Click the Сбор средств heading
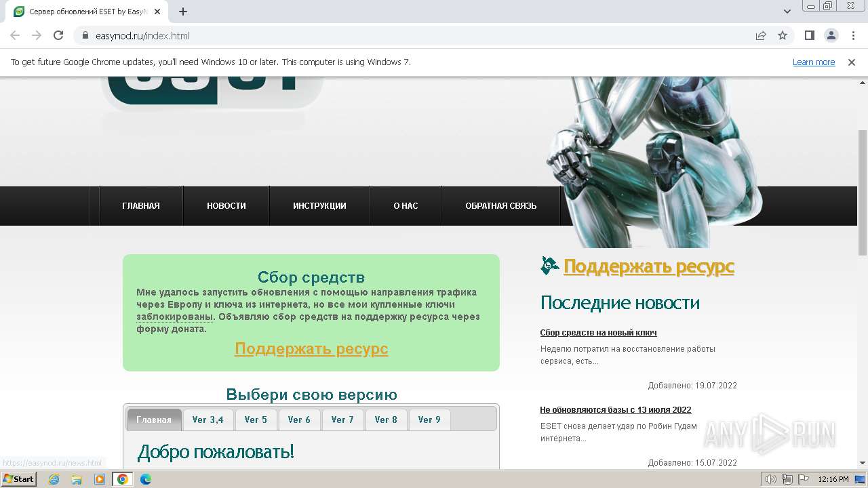 [x=311, y=277]
